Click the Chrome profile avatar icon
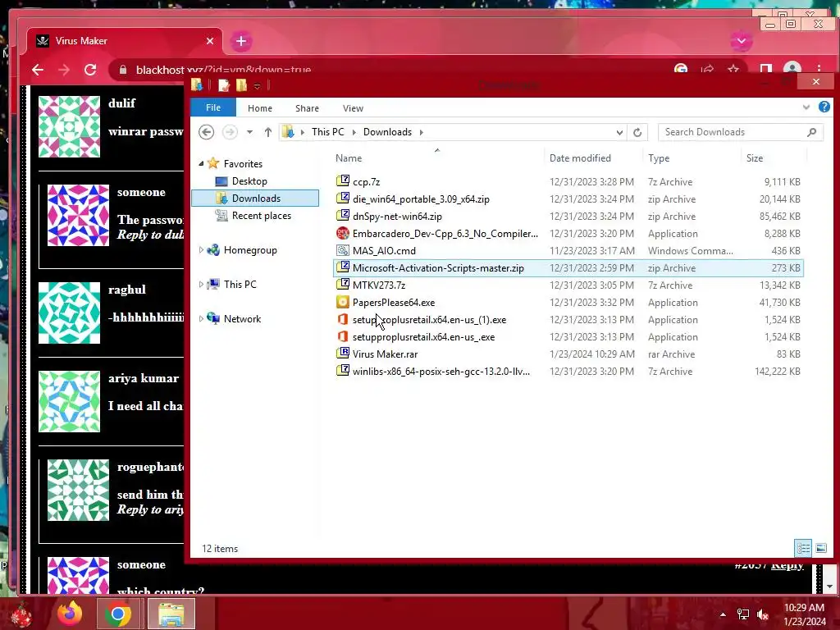Screen dimensions: 840x630 tap(792, 69)
